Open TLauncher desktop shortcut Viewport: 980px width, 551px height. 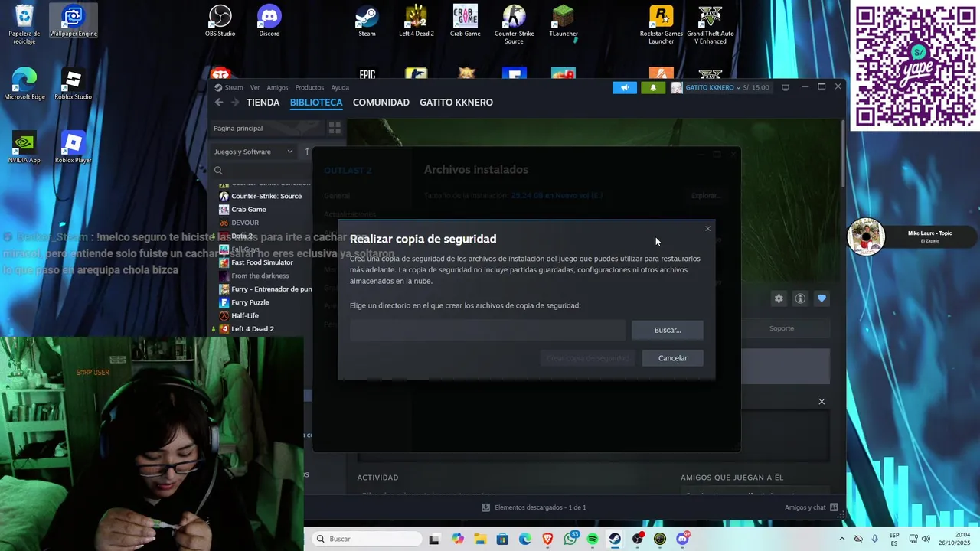click(x=563, y=21)
